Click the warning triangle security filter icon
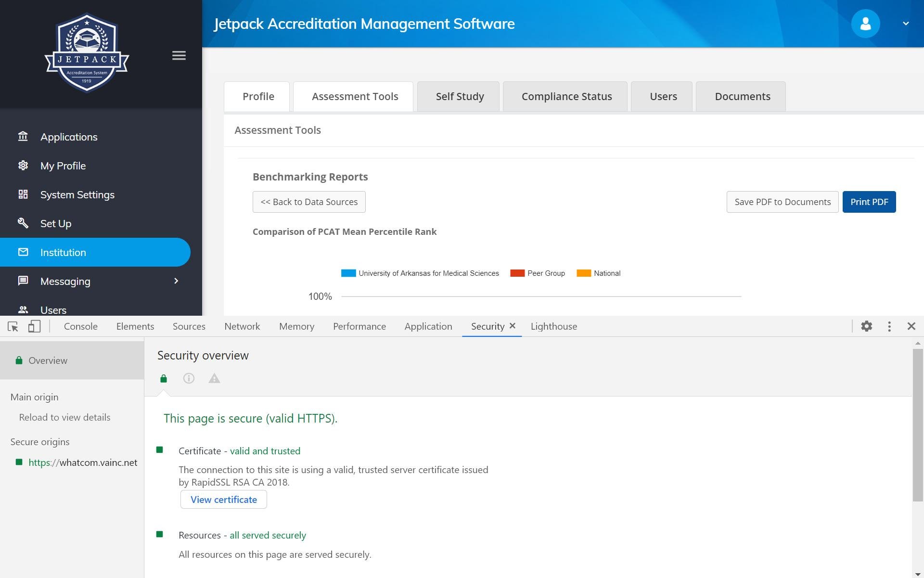The width and height of the screenshot is (924, 578). [x=214, y=379]
